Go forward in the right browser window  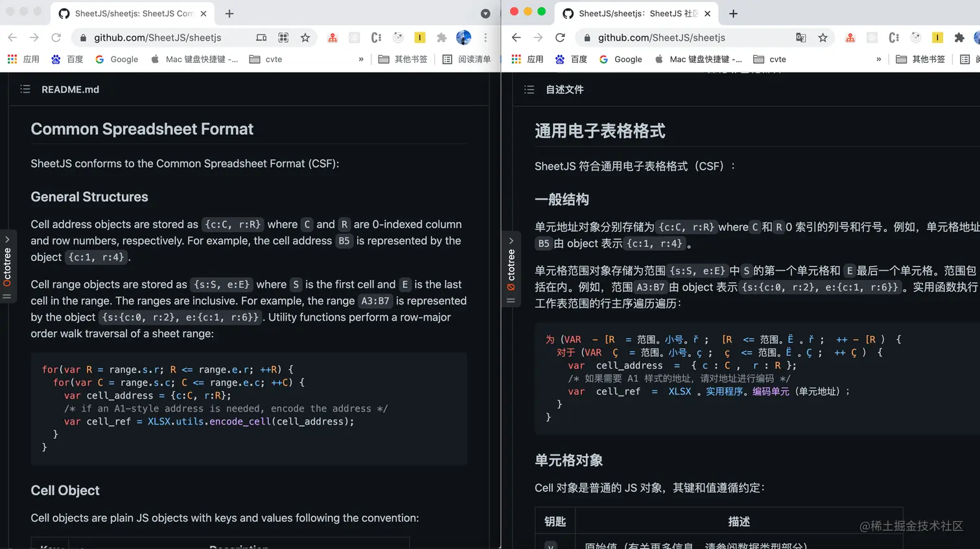538,38
